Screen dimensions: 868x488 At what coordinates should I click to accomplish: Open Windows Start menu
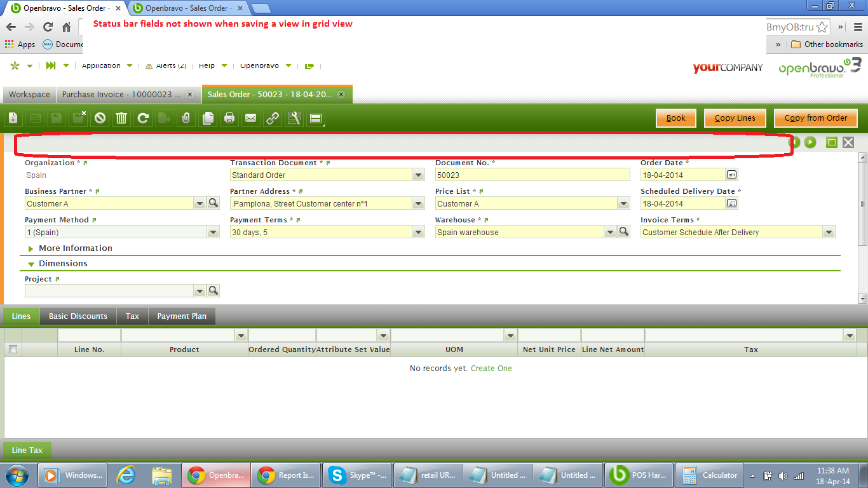pyautogui.click(x=17, y=475)
